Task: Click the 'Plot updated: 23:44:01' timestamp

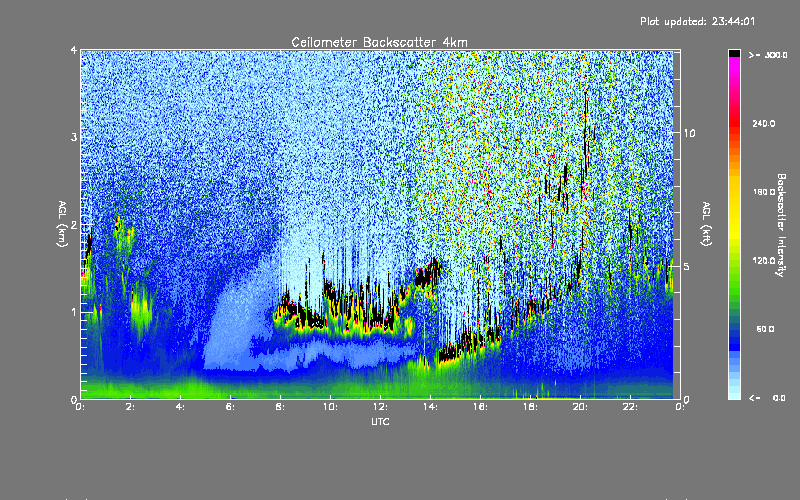Action: point(697,21)
